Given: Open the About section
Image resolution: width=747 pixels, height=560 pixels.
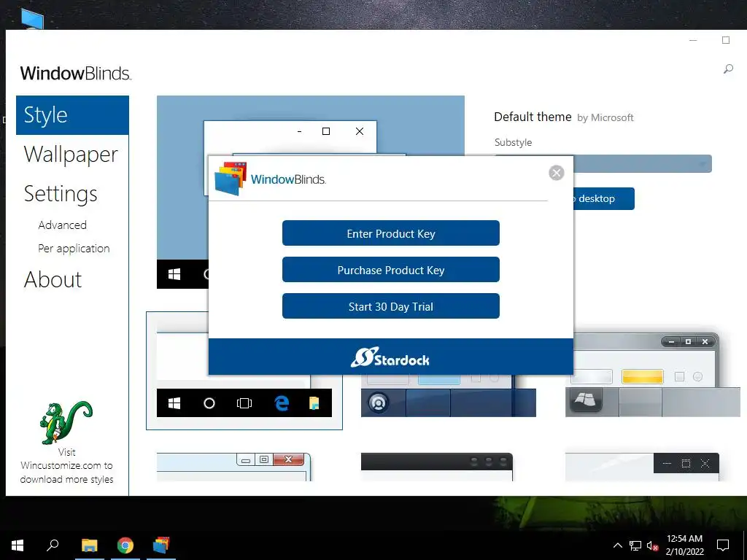Looking at the screenshot, I should tap(53, 279).
